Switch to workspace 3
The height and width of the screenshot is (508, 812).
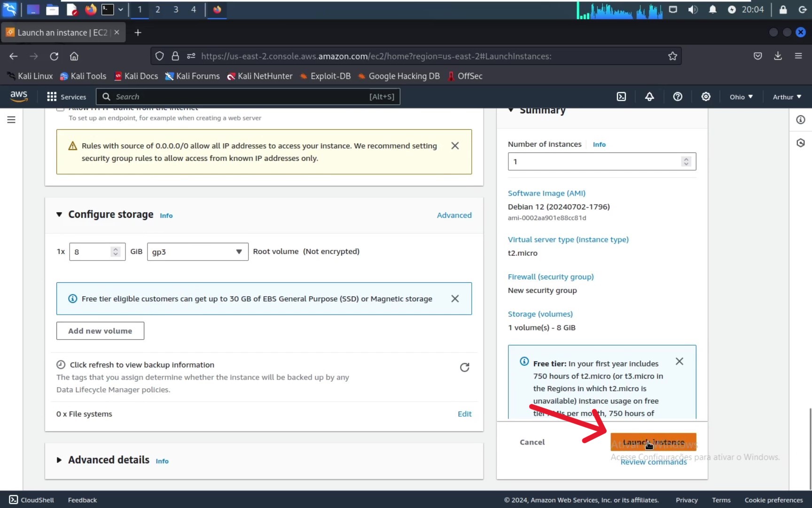[176, 9]
